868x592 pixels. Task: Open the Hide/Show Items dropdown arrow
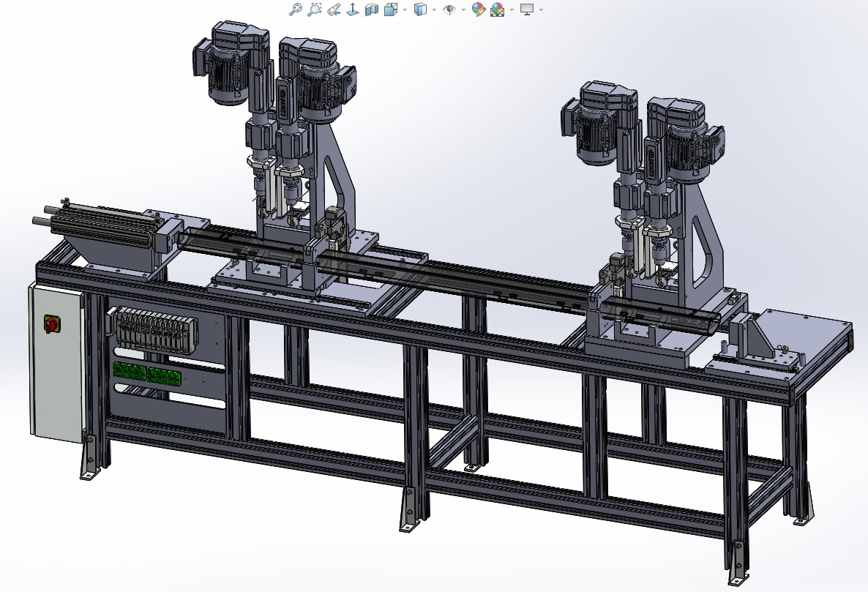463,10
